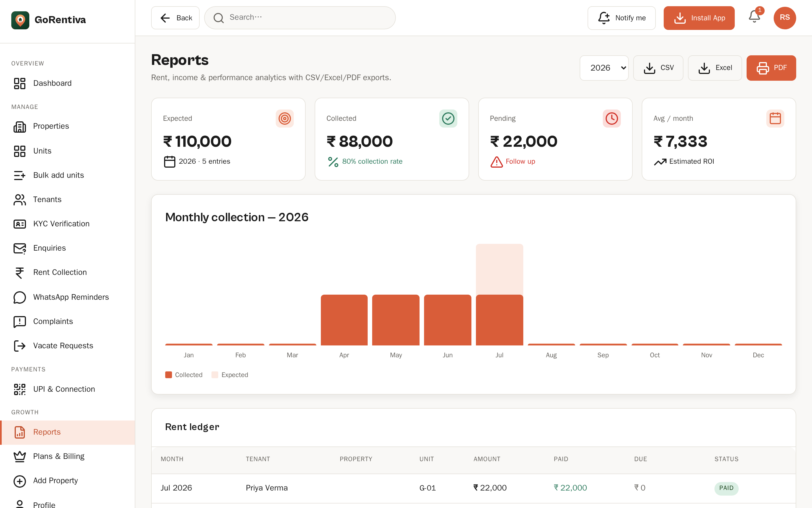The image size is (812, 508).
Task: Click the clock icon on Pending card
Action: point(611,118)
